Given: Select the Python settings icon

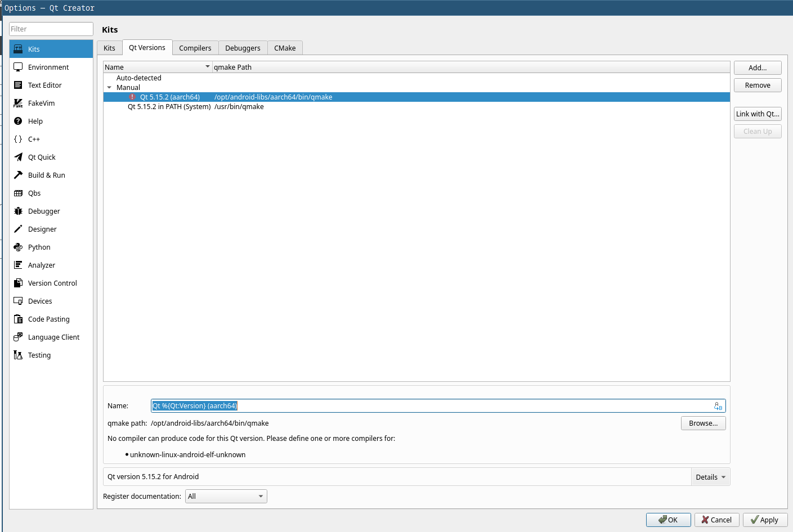Looking at the screenshot, I should tap(18, 247).
